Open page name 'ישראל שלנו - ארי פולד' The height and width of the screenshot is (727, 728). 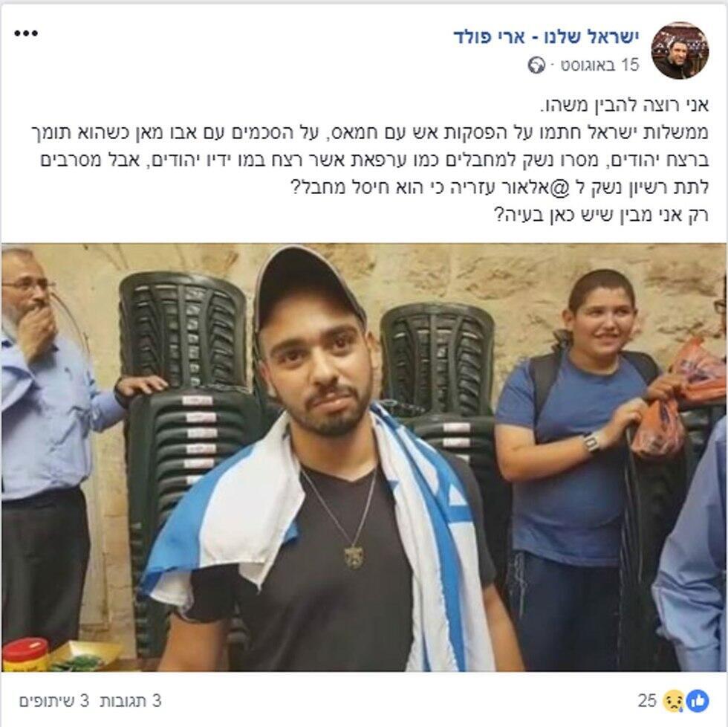tap(547, 38)
